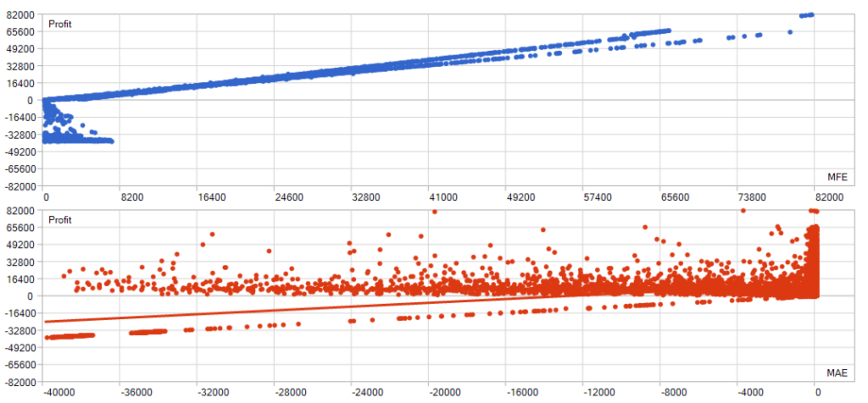Click the -16000 tick on the MAE axis
Image resolution: width=868 pixels, height=403 pixels.
(x=521, y=393)
